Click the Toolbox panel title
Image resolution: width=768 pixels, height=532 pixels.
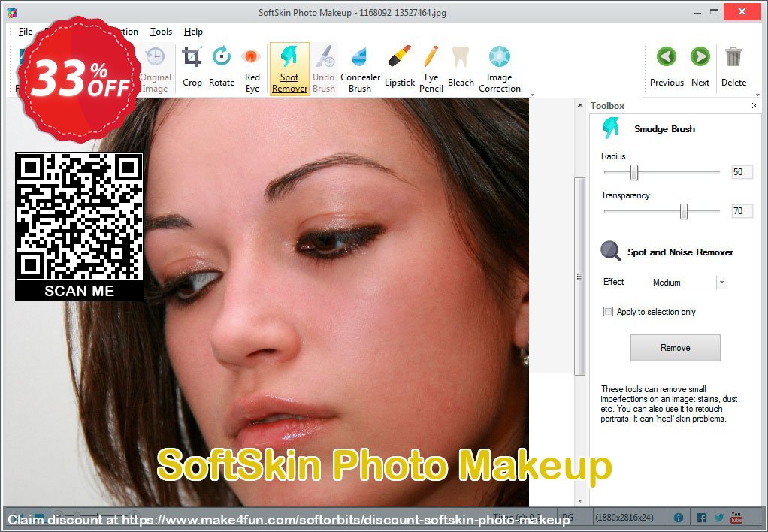pyautogui.click(x=607, y=106)
